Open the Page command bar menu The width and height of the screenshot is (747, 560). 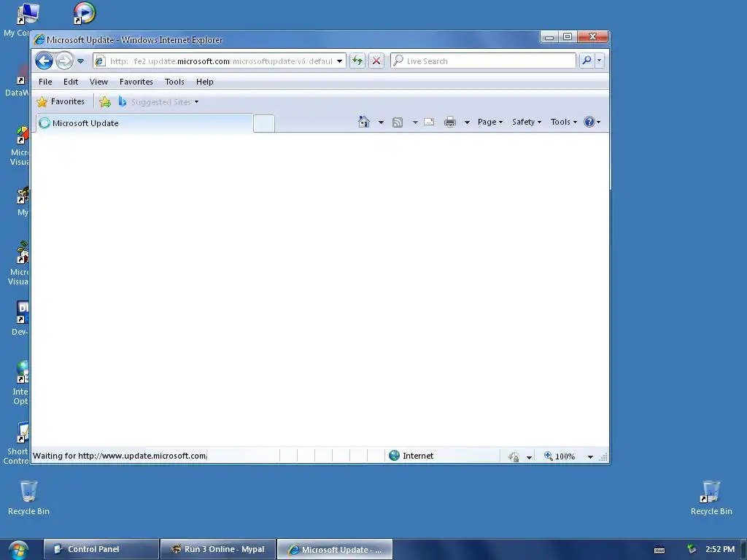(490, 122)
